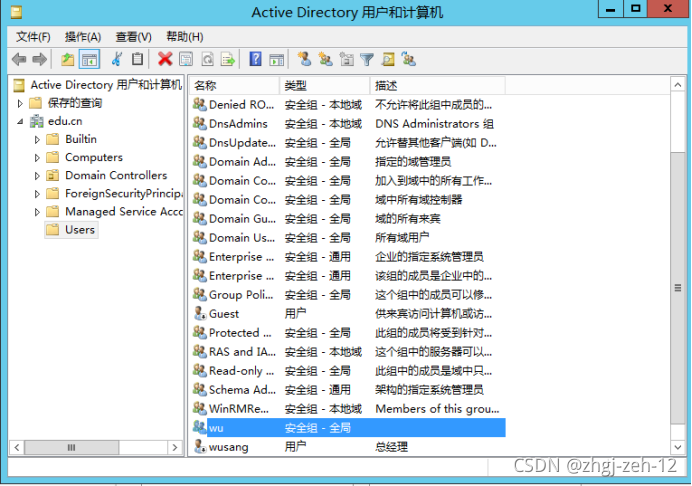Click the Refresh toolbar icon
Screen dimensions: 692x486
pyautogui.click(x=207, y=59)
